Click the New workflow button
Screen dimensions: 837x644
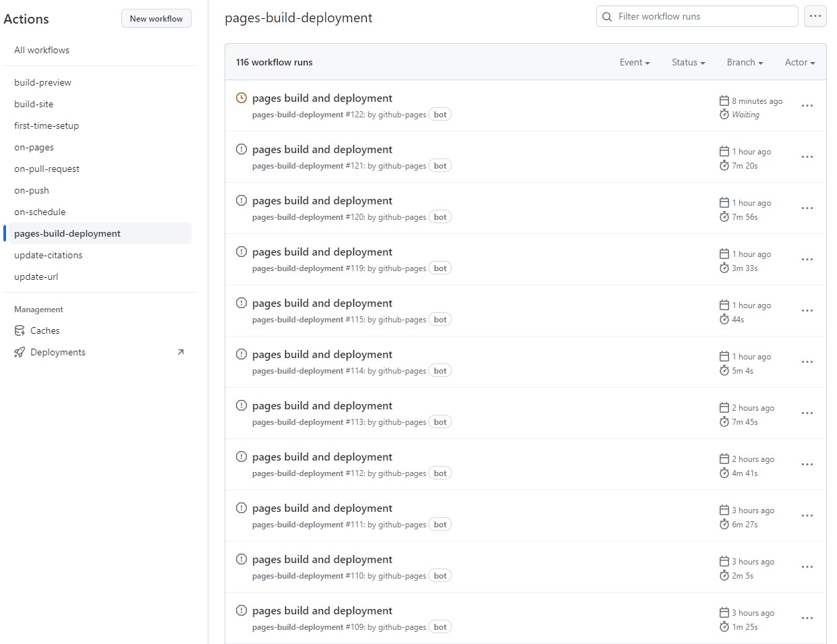tap(156, 18)
